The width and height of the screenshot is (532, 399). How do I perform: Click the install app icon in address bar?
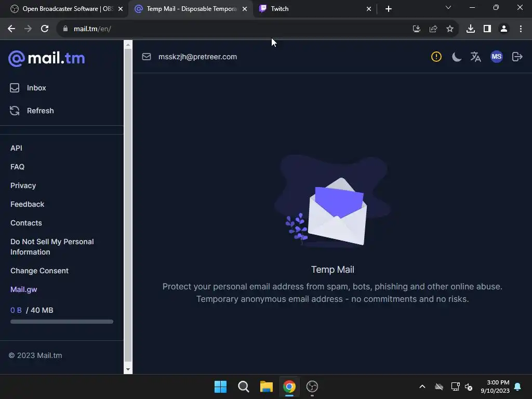pyautogui.click(x=417, y=29)
